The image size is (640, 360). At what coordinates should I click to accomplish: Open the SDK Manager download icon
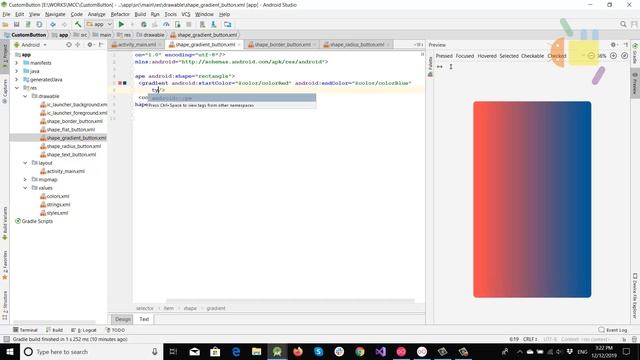pos(213,24)
